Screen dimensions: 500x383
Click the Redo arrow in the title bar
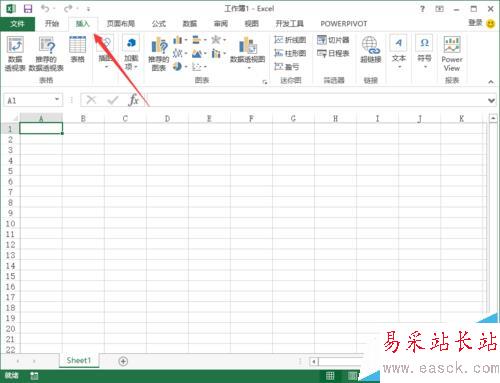(x=69, y=8)
